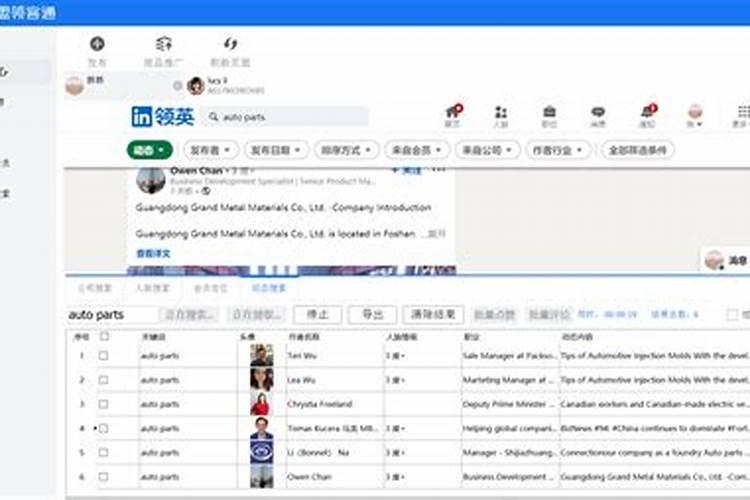Click the 批量评论 batch comment button
This screenshot has width=750, height=500.
coord(549,314)
